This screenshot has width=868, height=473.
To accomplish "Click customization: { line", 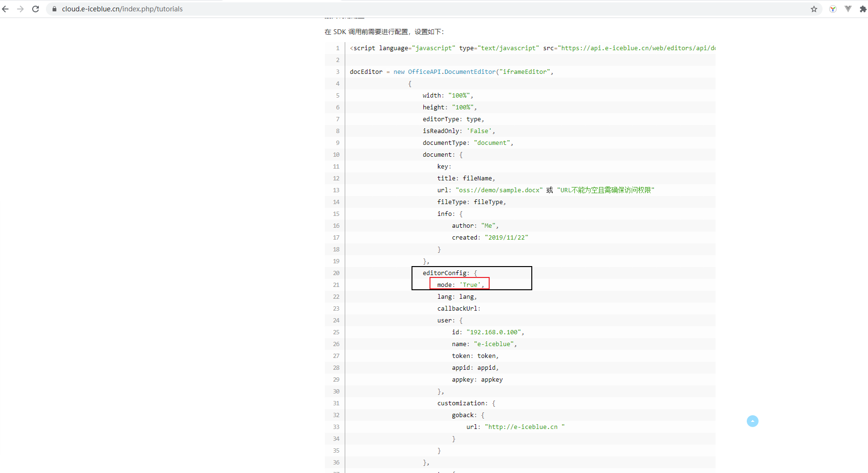I will pos(466,403).
